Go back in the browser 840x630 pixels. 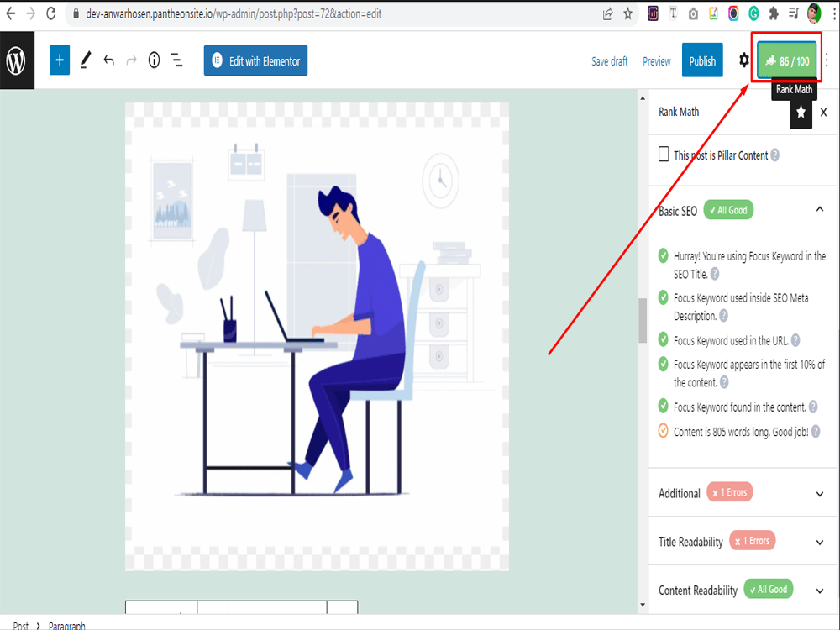(10, 13)
